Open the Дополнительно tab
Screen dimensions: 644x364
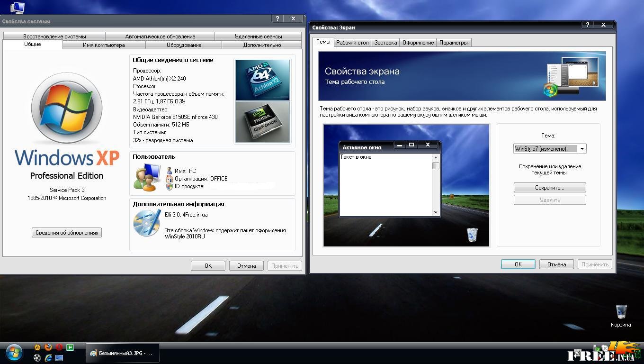[x=262, y=45]
